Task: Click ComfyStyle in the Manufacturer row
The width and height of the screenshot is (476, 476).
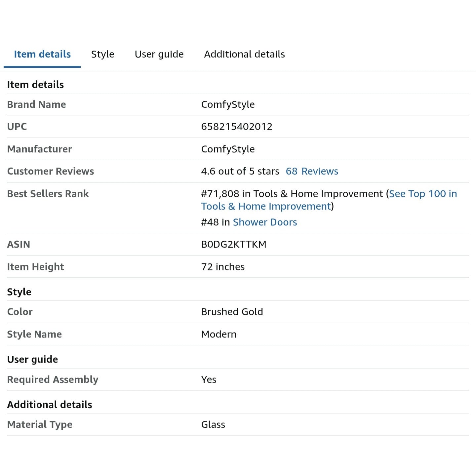Action: click(x=228, y=149)
